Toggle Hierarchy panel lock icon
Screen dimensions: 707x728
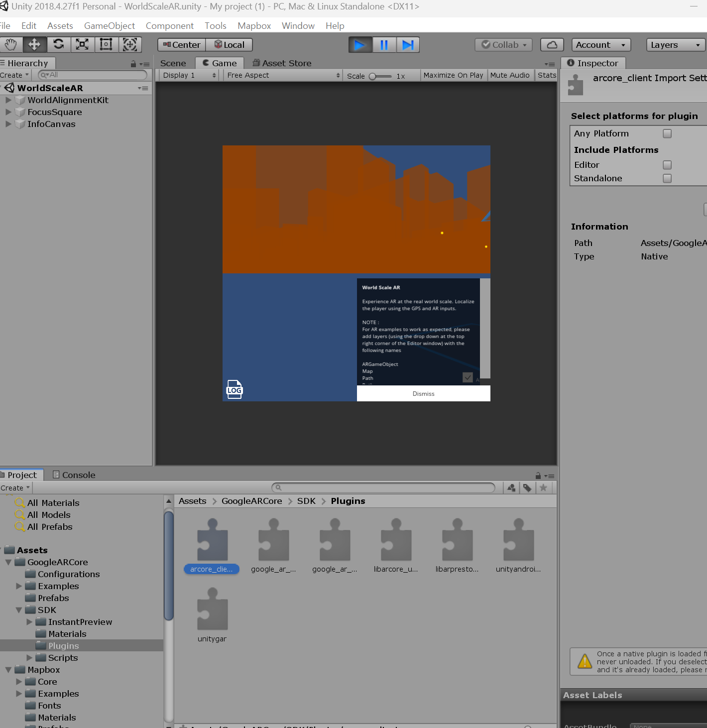coord(133,64)
